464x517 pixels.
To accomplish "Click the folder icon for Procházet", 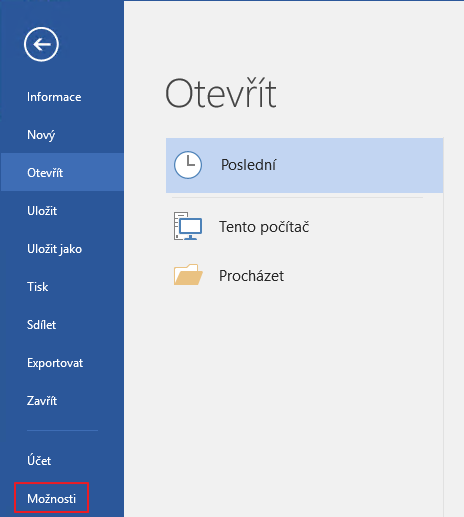I will pyautogui.click(x=188, y=275).
